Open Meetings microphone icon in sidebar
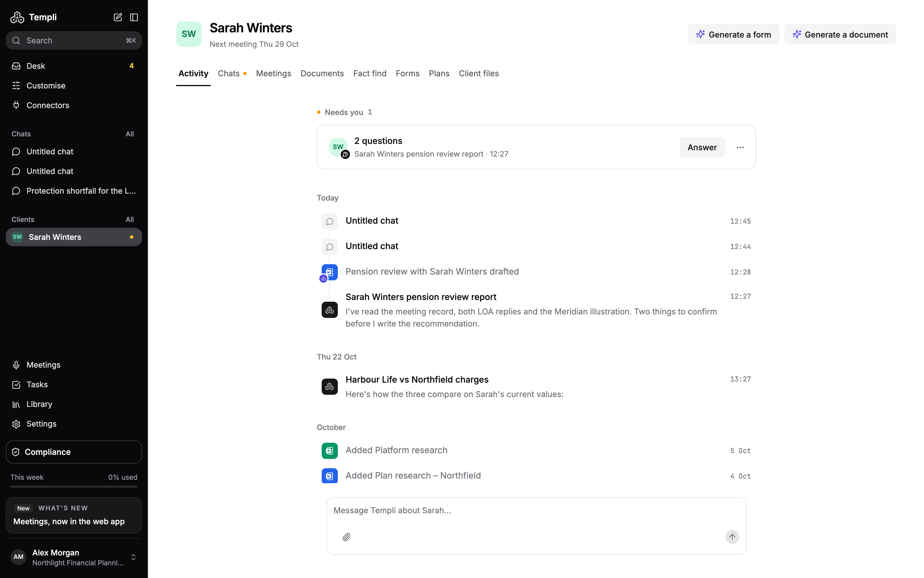This screenshot has height=578, width=924. click(16, 365)
